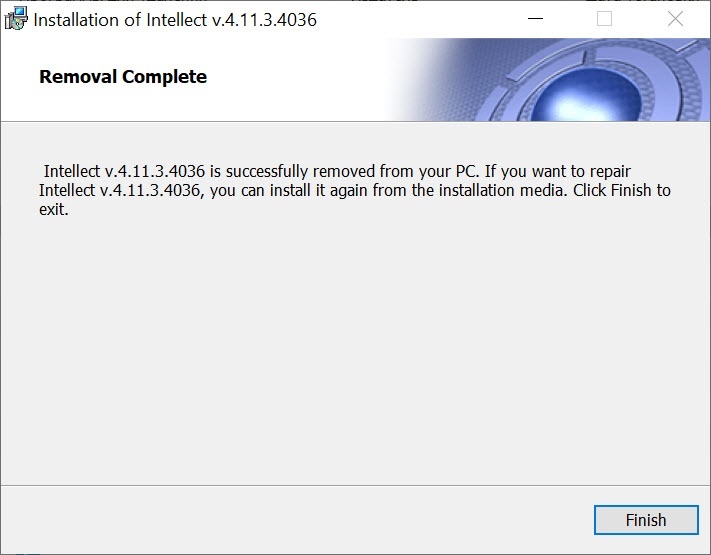
Task: Click the installer icon in title bar
Action: pyautogui.click(x=17, y=19)
